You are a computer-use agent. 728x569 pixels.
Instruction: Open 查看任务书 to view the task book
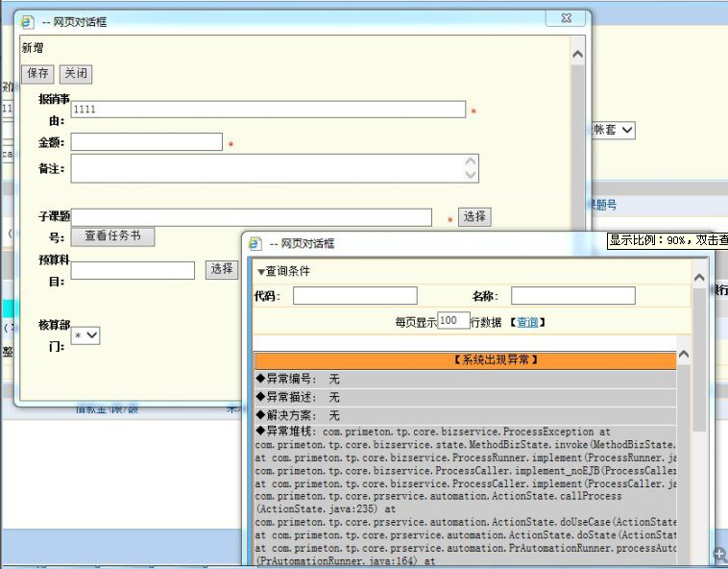pos(112,236)
